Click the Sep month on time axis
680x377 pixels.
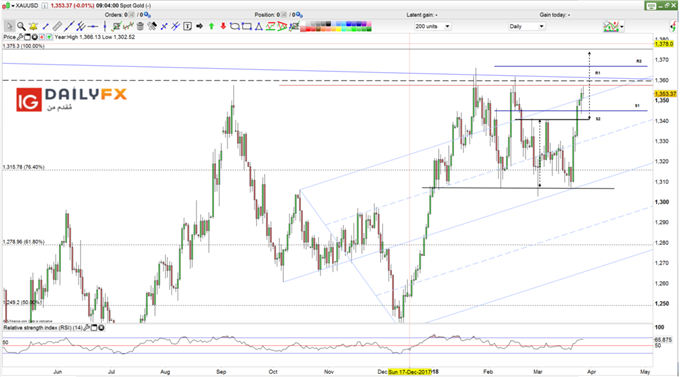[221, 372]
